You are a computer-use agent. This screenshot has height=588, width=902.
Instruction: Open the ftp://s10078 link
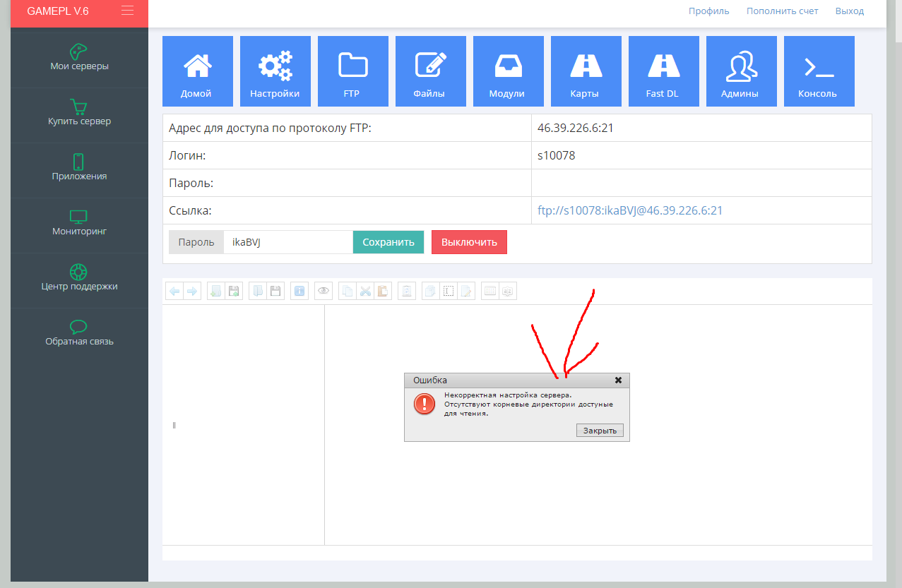(x=630, y=210)
